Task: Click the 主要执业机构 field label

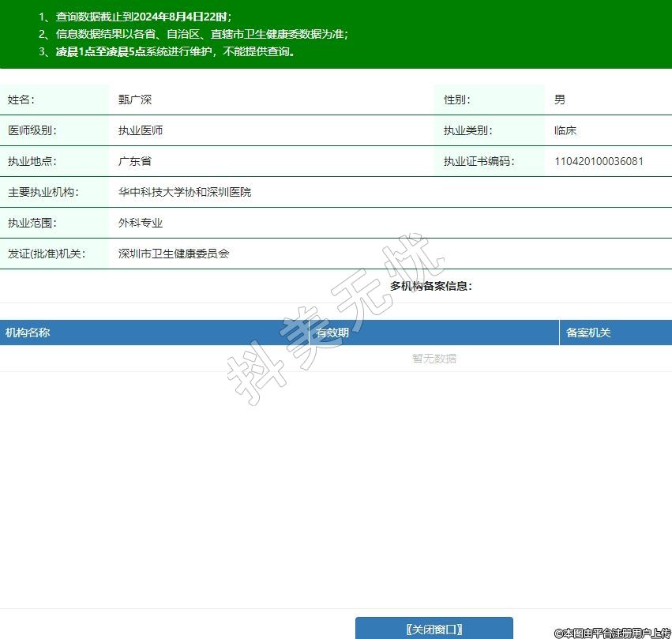Action: 43,192
